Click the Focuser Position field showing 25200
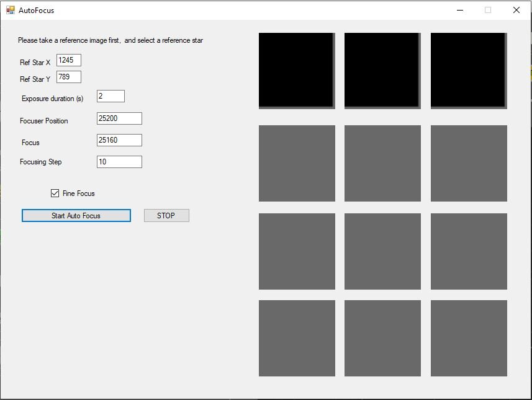The width and height of the screenshot is (532, 400). [119, 118]
